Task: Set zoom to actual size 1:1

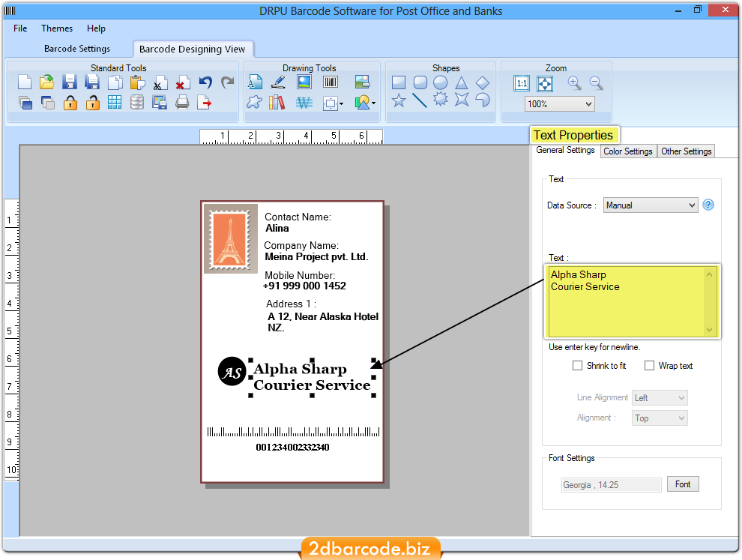Action: (522, 84)
